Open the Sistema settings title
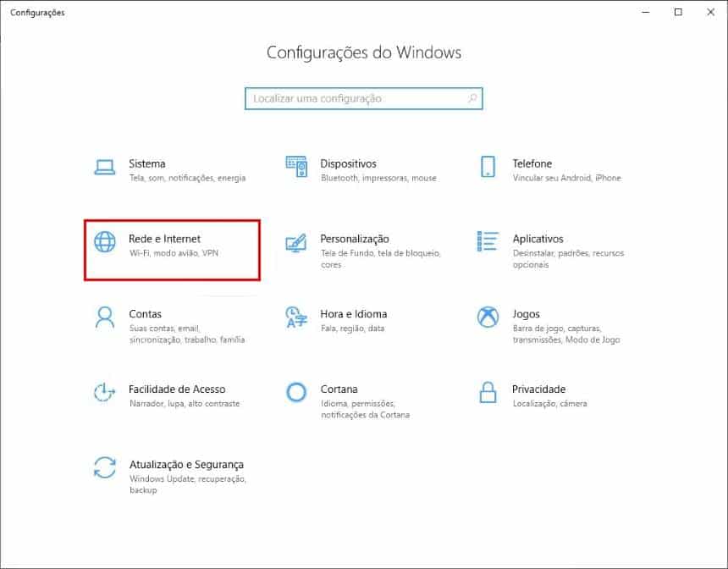Screen dimensions: 728x569 pyautogui.click(x=146, y=163)
